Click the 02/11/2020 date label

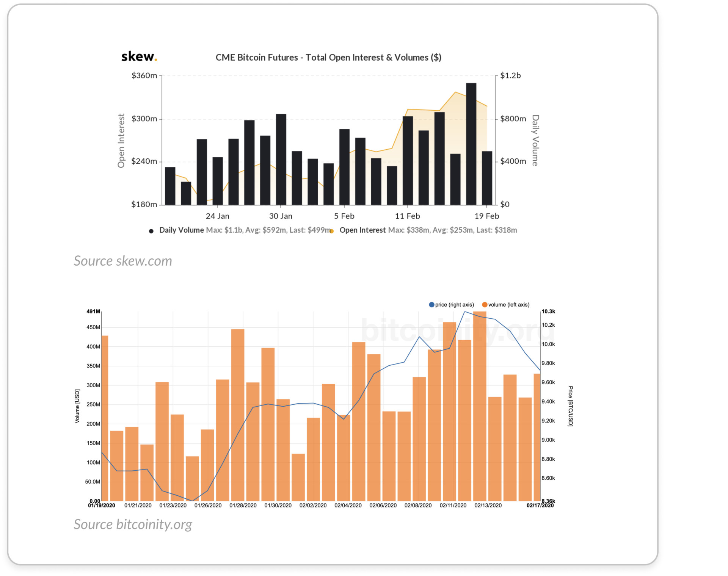point(453,506)
